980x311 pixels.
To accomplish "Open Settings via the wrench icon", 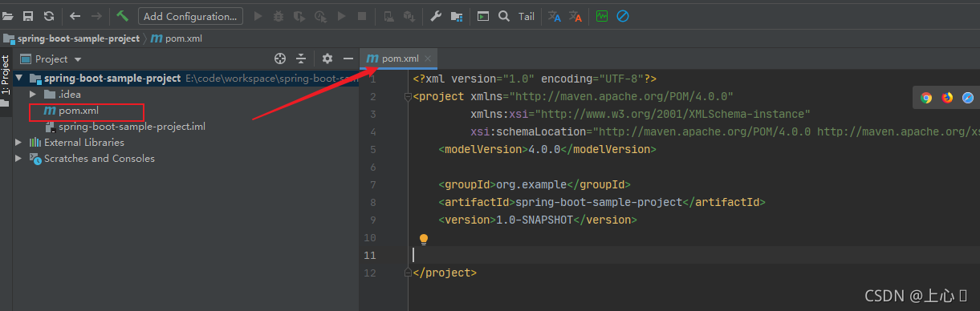I will 436,16.
